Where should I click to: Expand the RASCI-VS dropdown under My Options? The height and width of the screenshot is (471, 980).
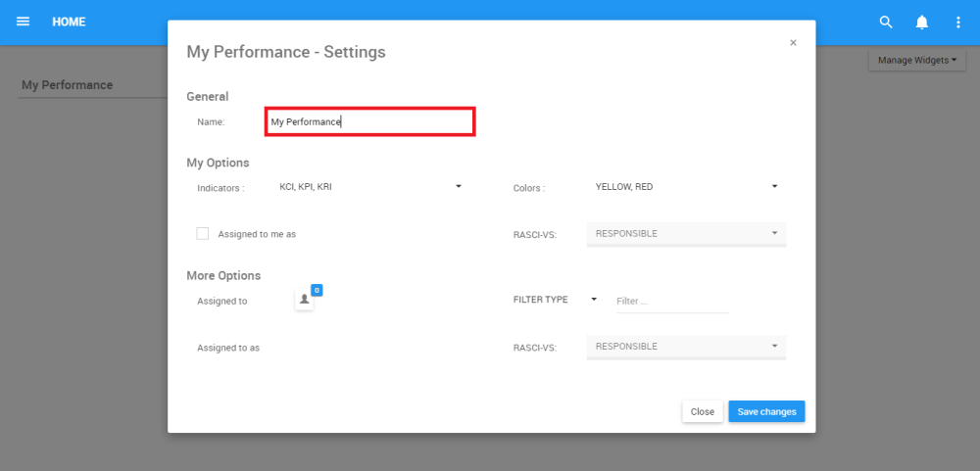tap(686, 233)
